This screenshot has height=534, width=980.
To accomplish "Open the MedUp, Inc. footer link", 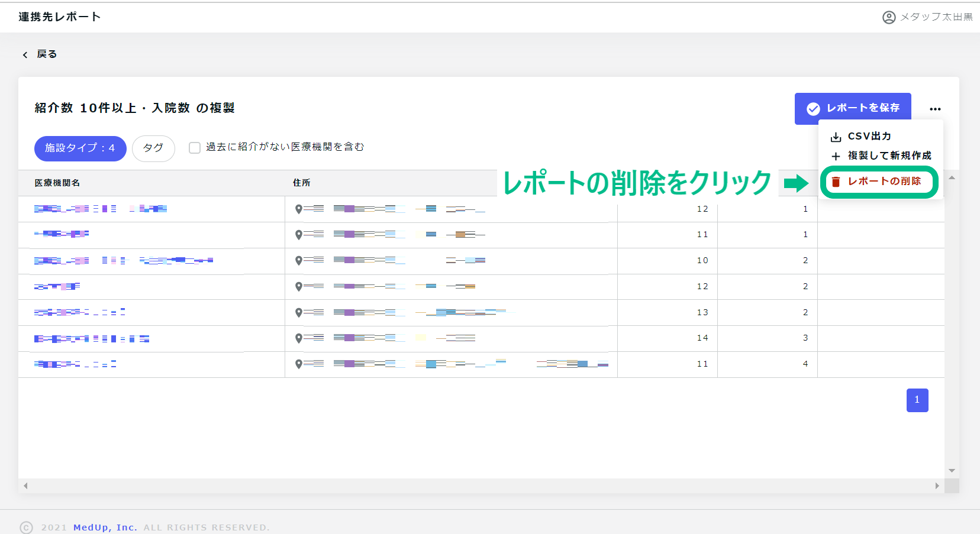I will [105, 527].
